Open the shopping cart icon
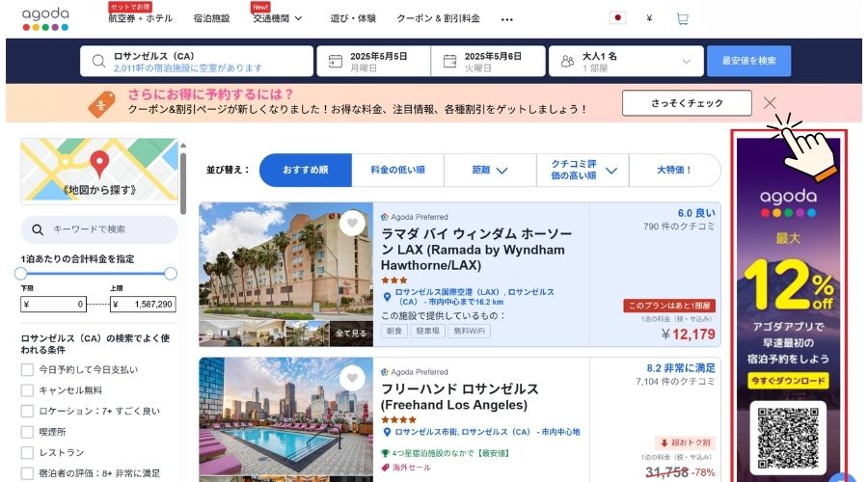This screenshot has width=868, height=482. pyautogui.click(x=682, y=19)
